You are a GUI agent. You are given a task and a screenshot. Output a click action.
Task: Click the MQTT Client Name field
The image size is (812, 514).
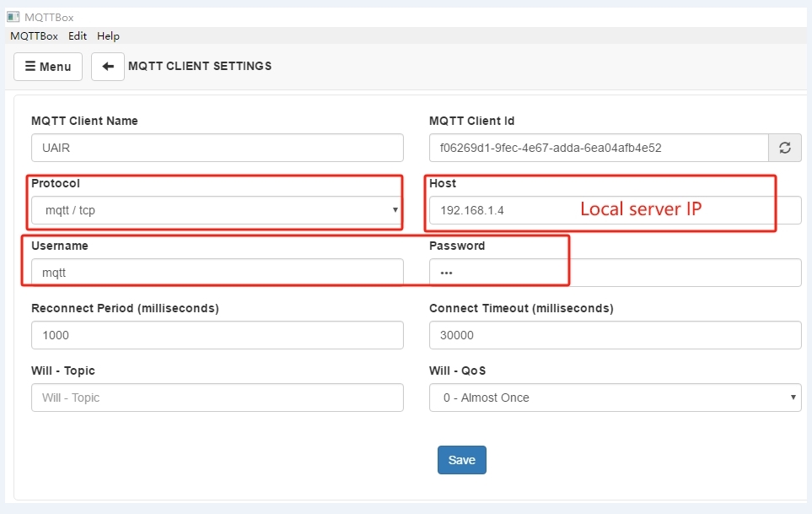(x=217, y=148)
